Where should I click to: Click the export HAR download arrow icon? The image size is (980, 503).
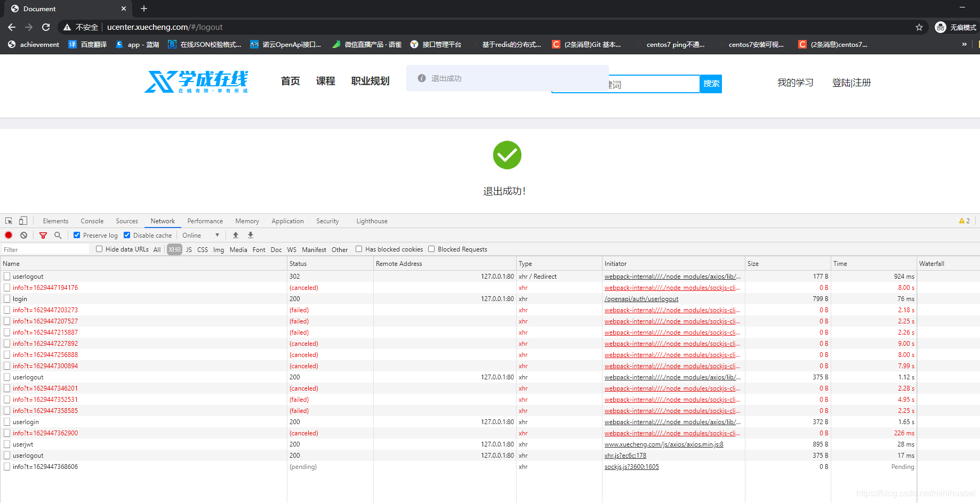[x=251, y=235]
